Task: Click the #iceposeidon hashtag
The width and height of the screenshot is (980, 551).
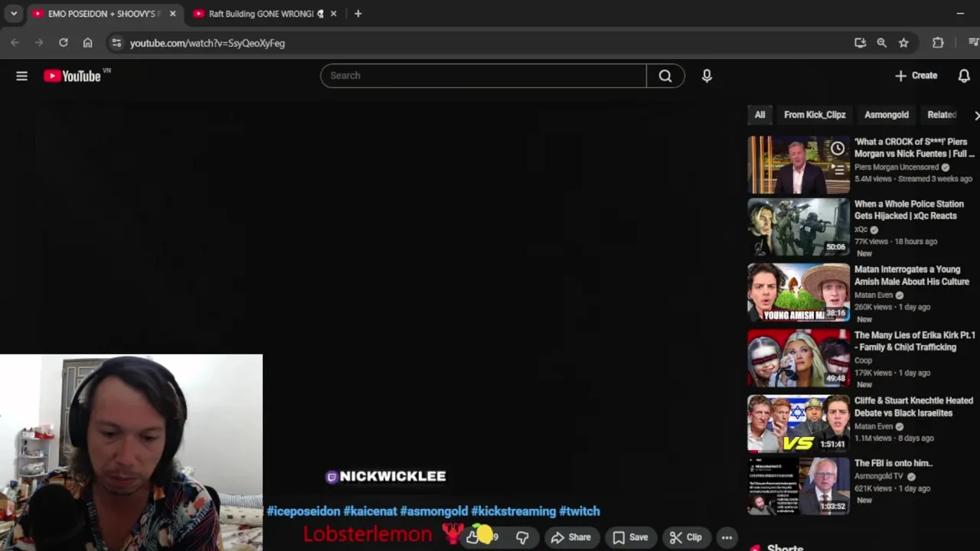Action: pos(303,511)
